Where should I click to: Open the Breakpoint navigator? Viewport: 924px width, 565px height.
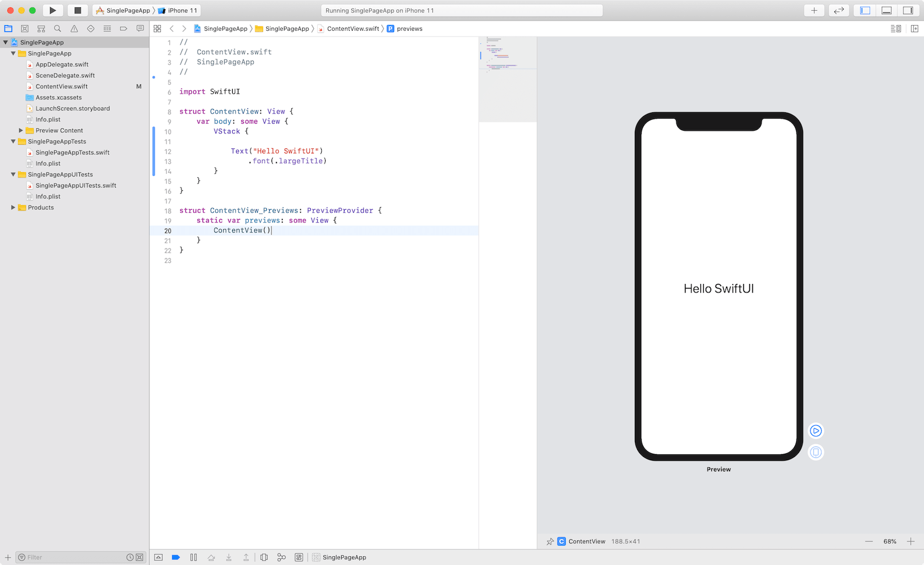124,29
